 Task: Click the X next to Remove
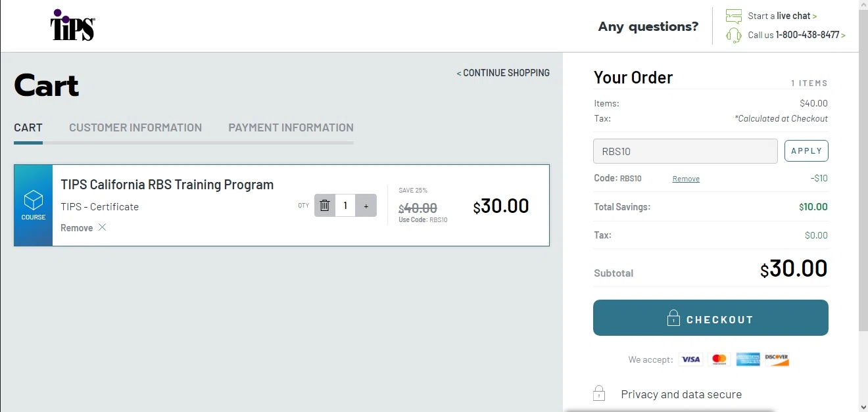(102, 227)
